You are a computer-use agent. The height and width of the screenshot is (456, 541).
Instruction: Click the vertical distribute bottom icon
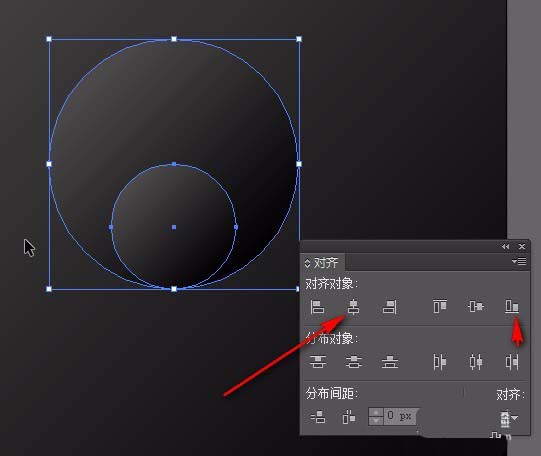coord(390,362)
